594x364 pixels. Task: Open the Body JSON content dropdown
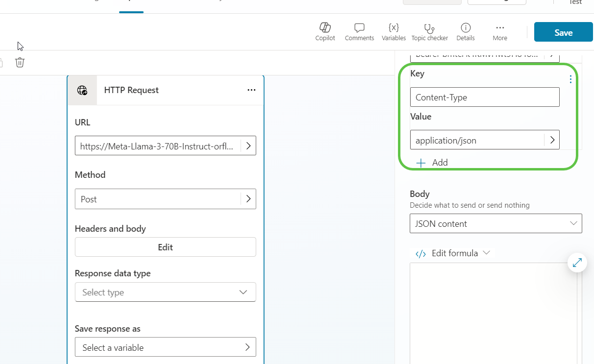coord(495,223)
